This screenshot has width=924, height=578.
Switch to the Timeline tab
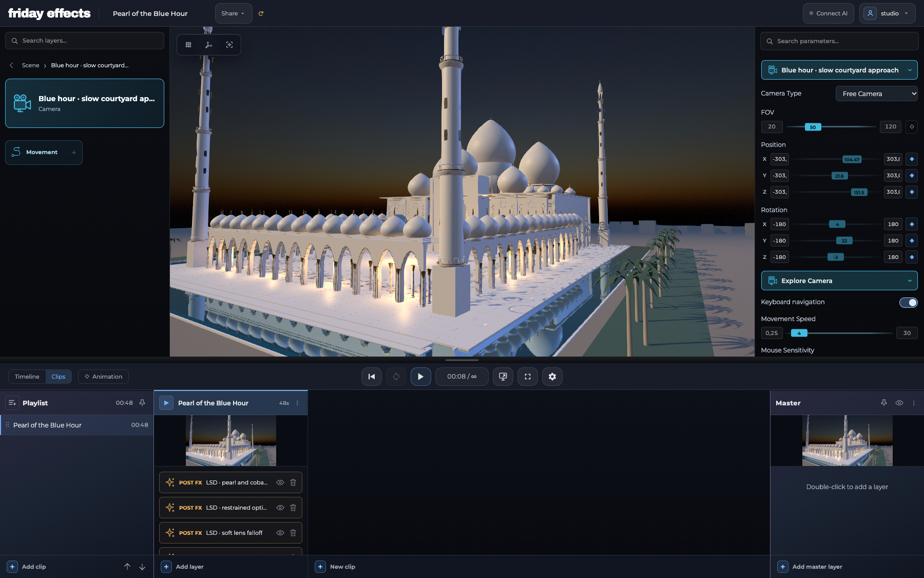[27, 377]
